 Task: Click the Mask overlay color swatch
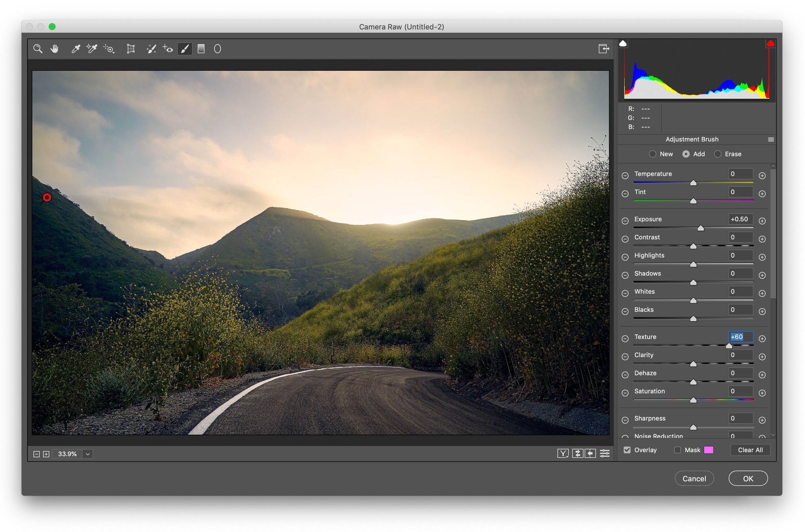[x=709, y=450]
